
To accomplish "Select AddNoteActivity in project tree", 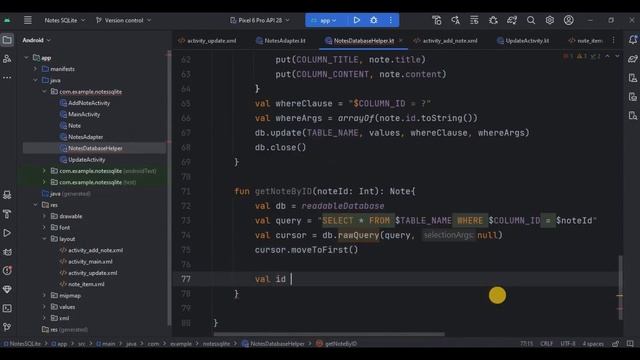I will (84, 103).
